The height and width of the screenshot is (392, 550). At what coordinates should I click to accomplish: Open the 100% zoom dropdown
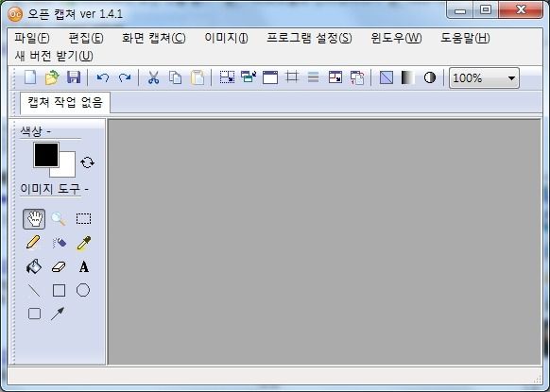click(x=484, y=77)
